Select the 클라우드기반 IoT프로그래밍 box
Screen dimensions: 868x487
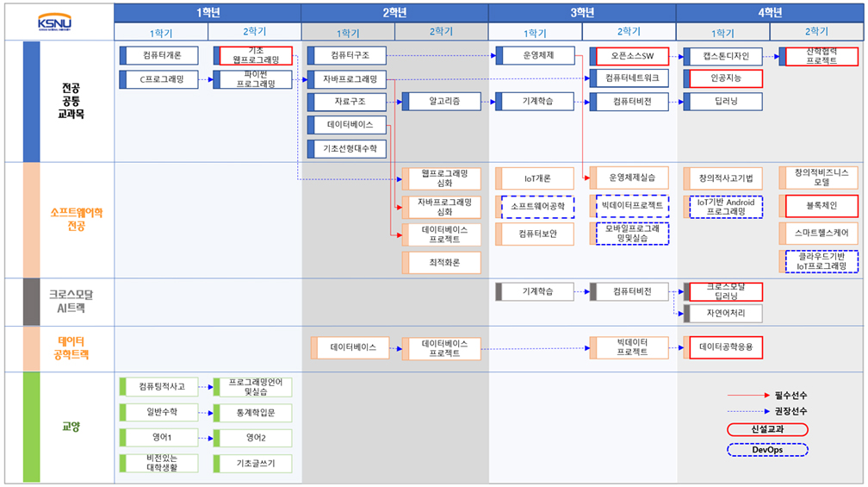818,261
